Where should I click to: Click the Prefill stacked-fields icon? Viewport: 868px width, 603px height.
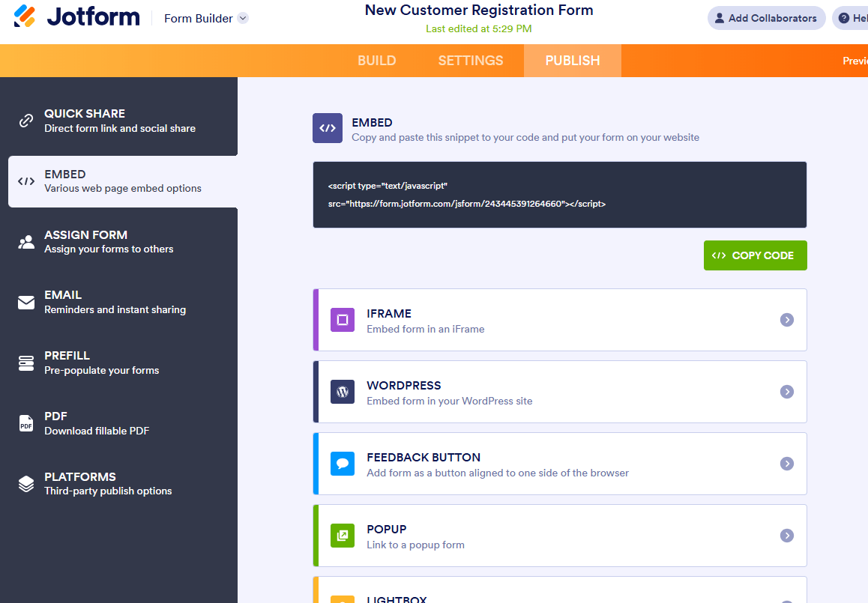26,363
